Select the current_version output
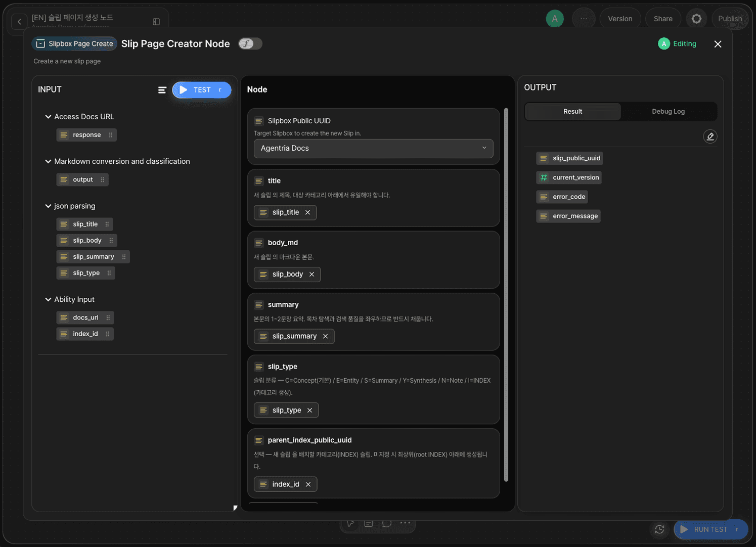 (569, 177)
